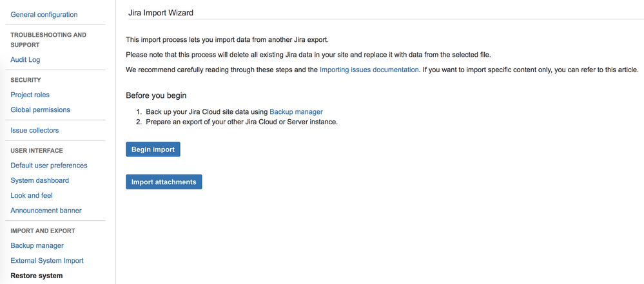Open Backup manager in sidebar
Viewport: 644px width, 284px height.
click(37, 246)
